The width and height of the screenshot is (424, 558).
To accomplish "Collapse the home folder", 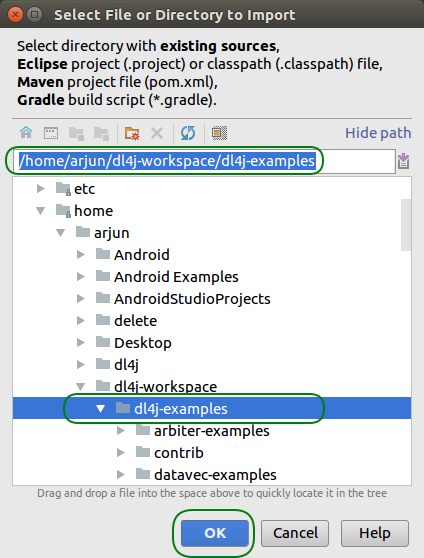I will (41, 211).
